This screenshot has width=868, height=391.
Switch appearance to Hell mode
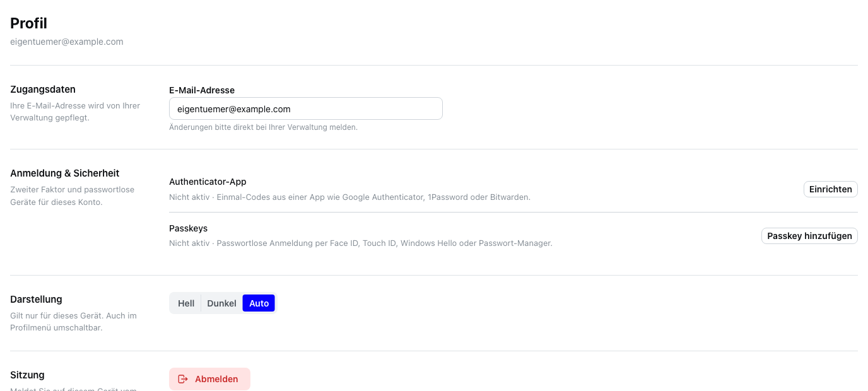186,303
